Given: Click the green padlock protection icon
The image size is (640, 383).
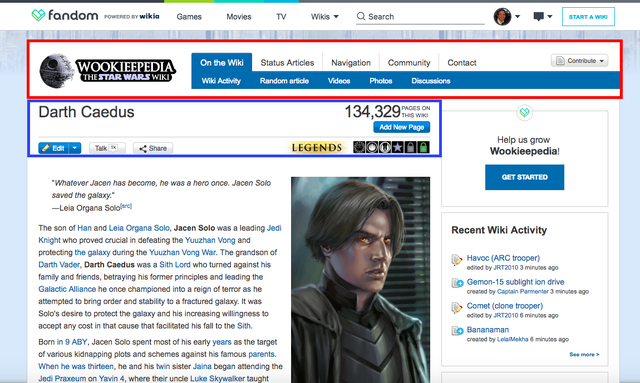Looking at the screenshot, I should 424,147.
